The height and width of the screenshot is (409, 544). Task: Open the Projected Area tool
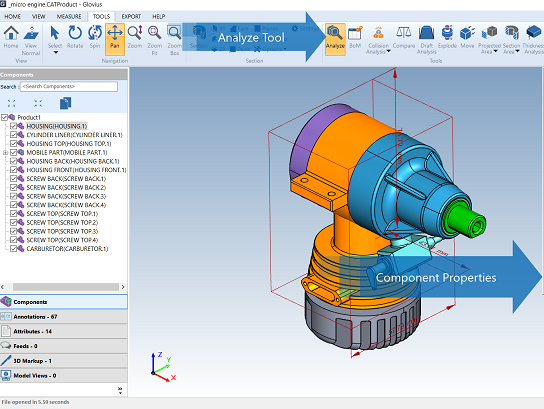click(490, 40)
